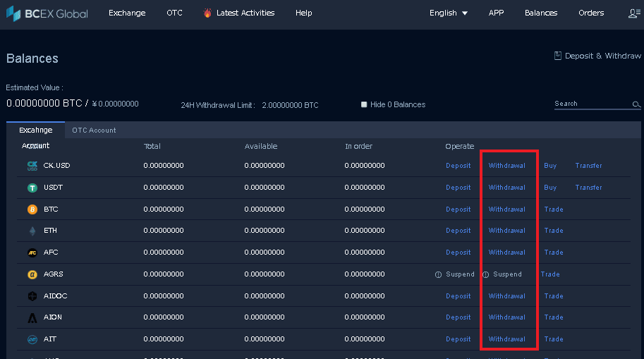
Task: Click the AGRS withdrawal suspend info icon
Action: coord(485,275)
